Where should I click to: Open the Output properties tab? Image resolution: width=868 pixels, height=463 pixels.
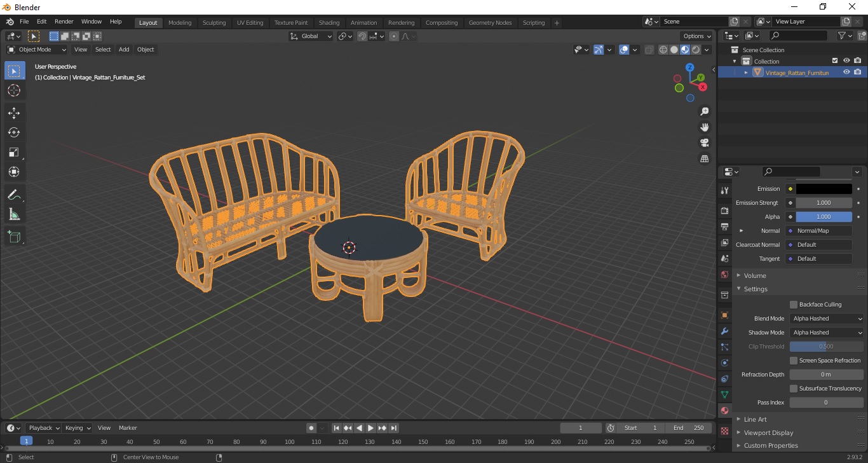coord(724,226)
